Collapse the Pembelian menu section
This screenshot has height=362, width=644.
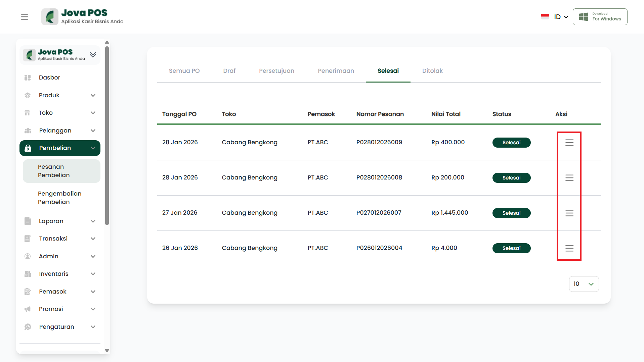[x=93, y=148]
